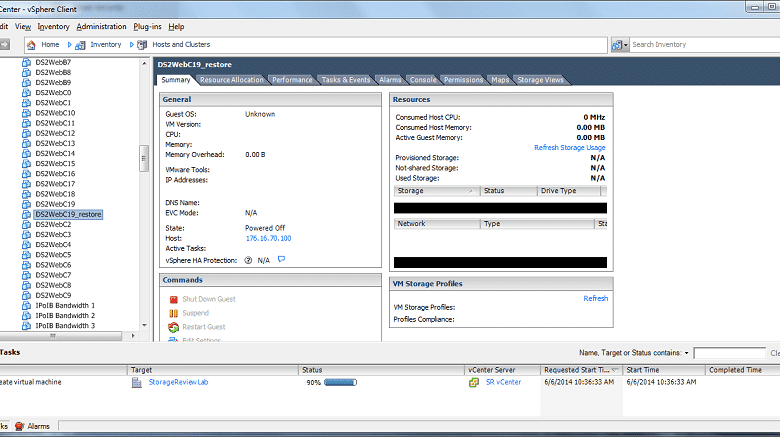Click the task filter text field
The width and height of the screenshot is (780, 437).
729,353
